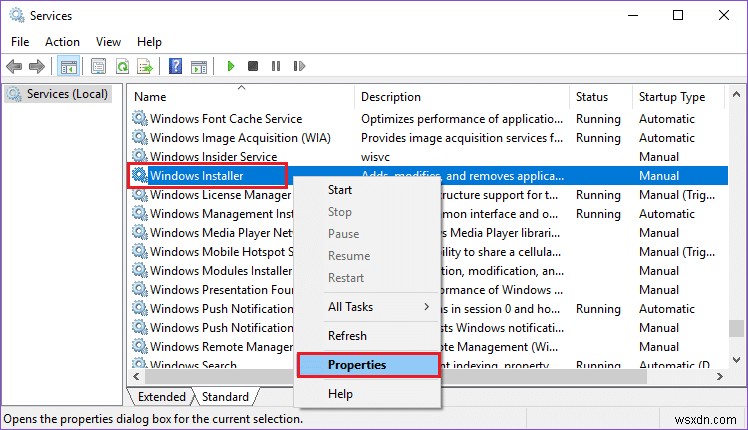Viewport: 748px width, 430px height.
Task: Open the View menu
Action: tap(108, 42)
